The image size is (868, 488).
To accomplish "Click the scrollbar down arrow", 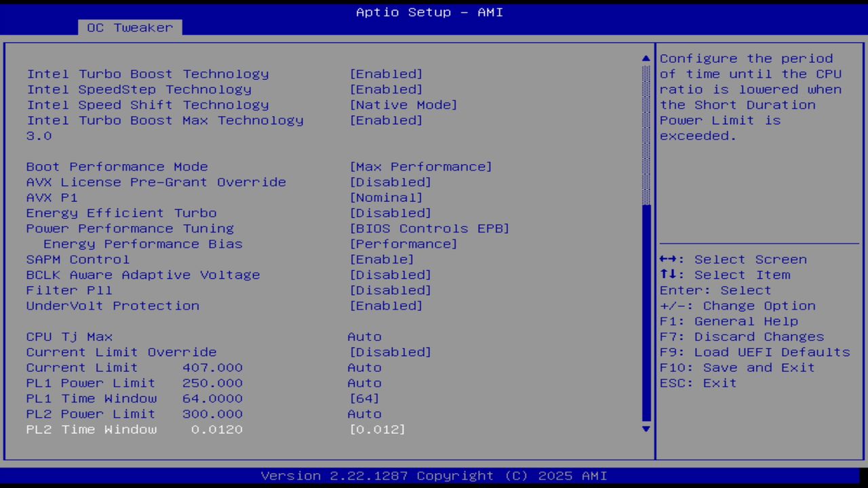I will [646, 428].
